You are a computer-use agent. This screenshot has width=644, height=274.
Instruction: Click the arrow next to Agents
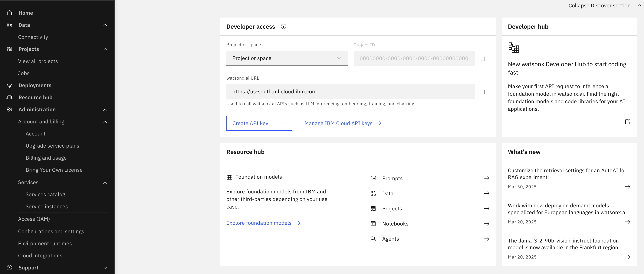coord(487,239)
